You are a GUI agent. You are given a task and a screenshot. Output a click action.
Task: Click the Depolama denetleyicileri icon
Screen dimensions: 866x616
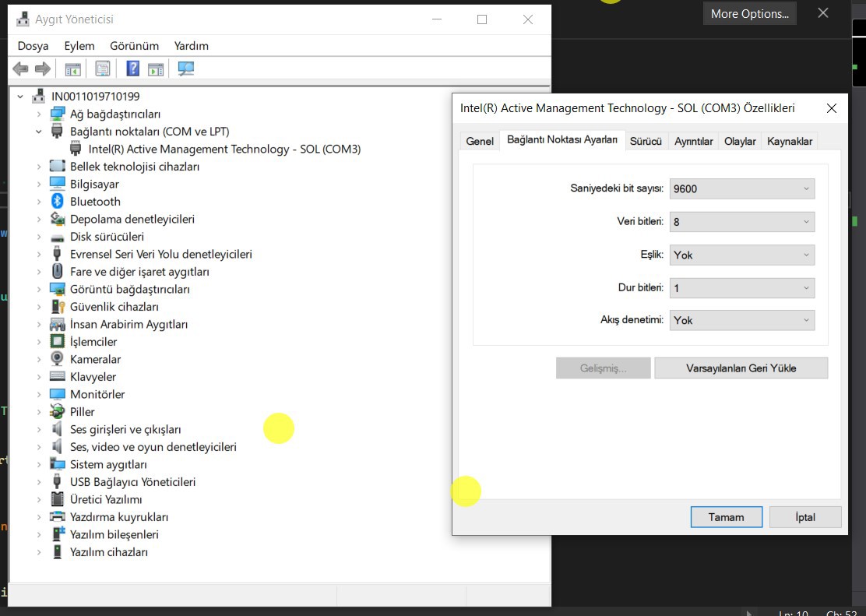57,219
